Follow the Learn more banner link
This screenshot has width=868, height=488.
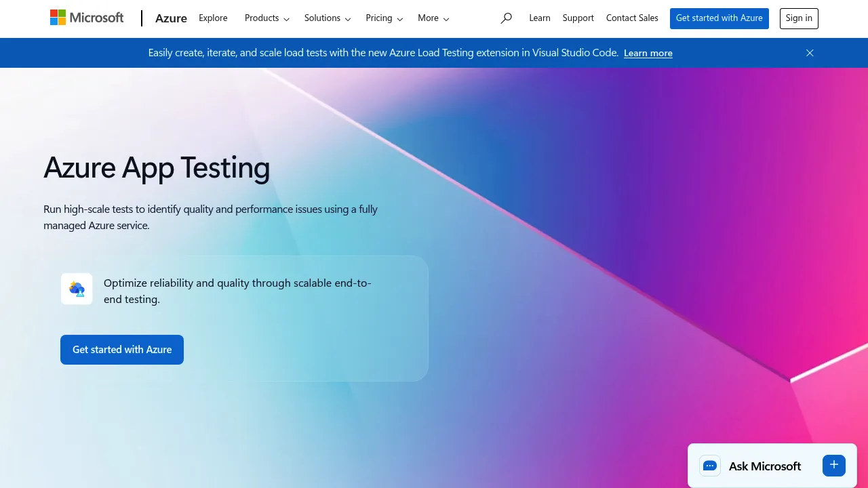[648, 53]
